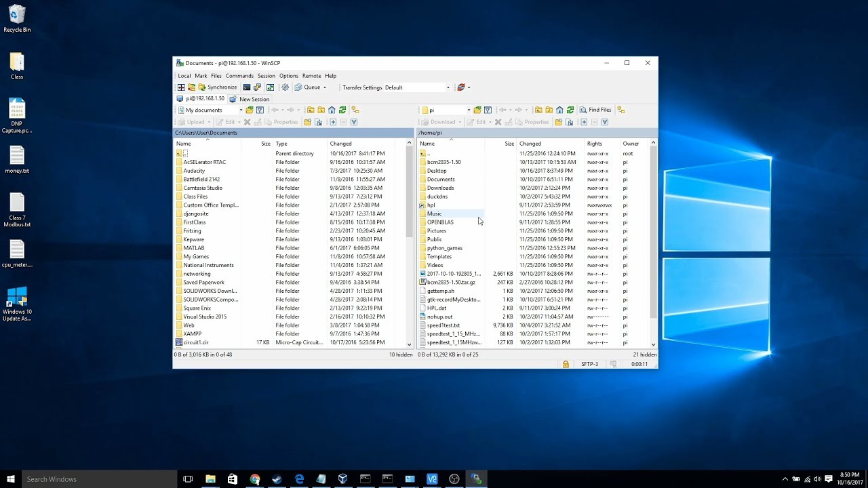
Task: Click the Find Files button
Action: (595, 110)
